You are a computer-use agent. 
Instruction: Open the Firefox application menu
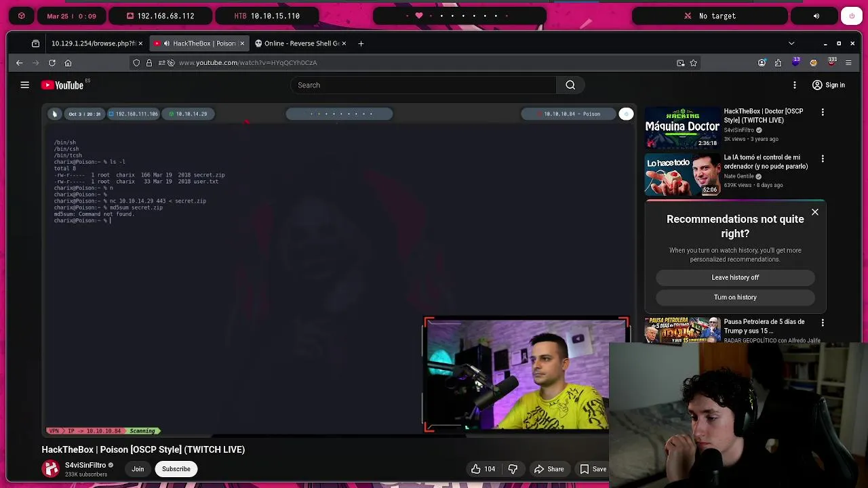[848, 62]
